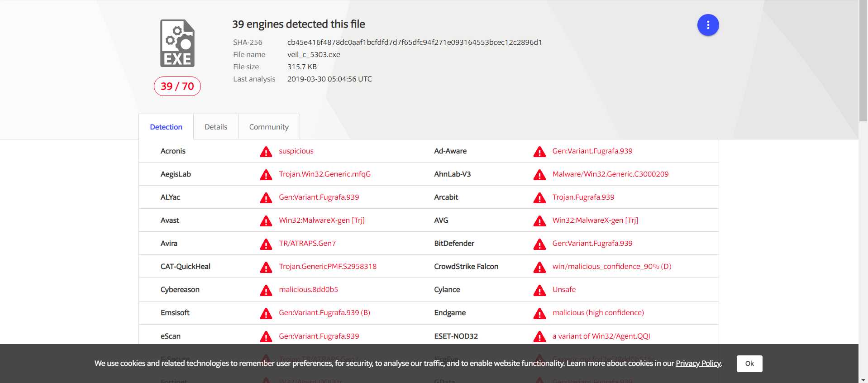Click the warning icon in the CrowdStrike Falcon row
Viewport: 868px width, 383px height.
pos(539,267)
